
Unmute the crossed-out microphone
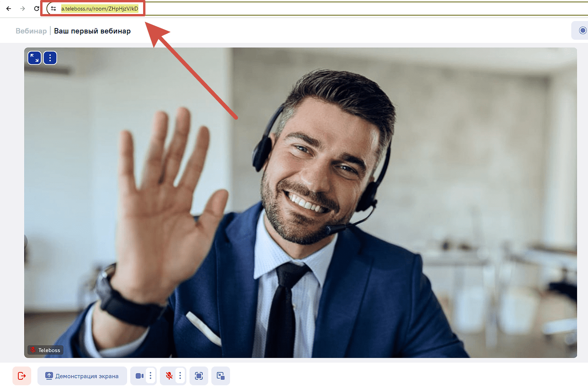(x=169, y=376)
